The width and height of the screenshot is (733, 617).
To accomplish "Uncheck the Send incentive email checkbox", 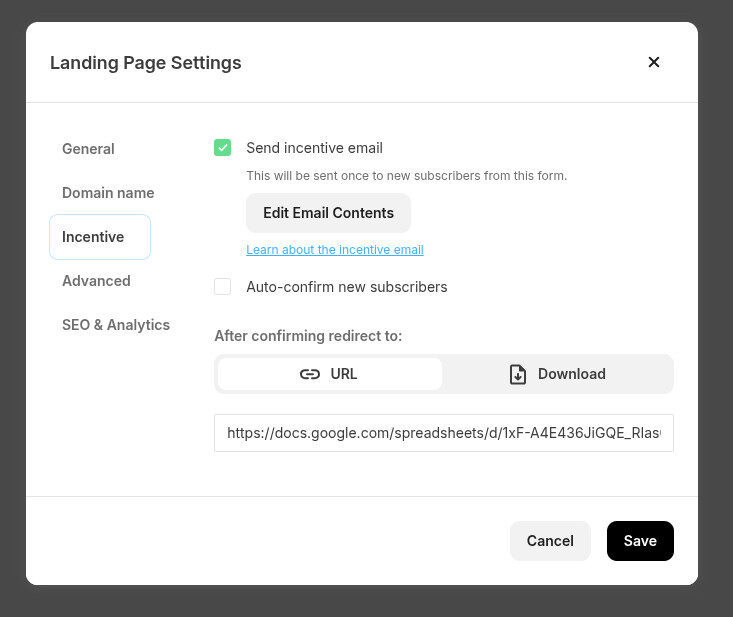I will pyautogui.click(x=223, y=148).
